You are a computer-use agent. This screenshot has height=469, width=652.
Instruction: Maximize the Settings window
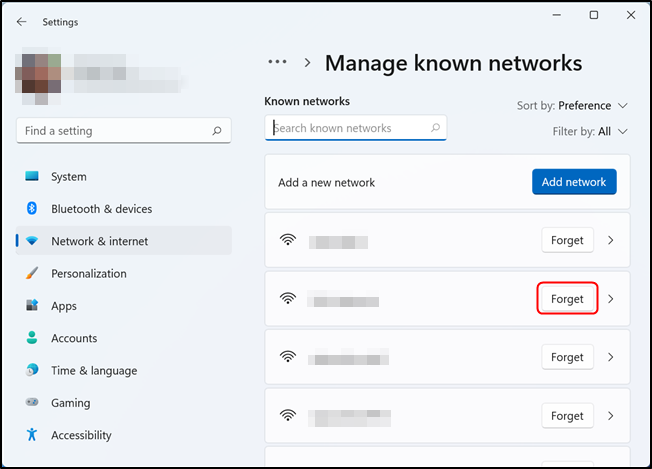[594, 15]
